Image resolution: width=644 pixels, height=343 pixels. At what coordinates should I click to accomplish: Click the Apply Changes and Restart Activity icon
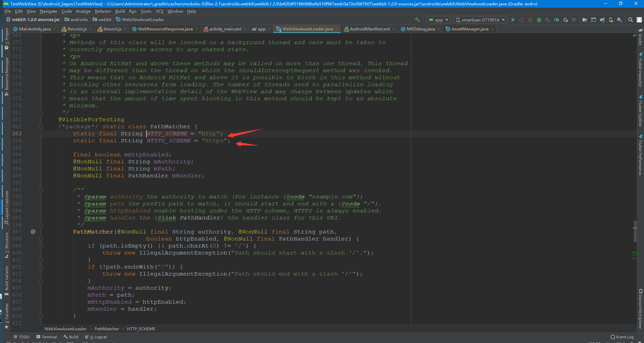[x=522, y=20]
